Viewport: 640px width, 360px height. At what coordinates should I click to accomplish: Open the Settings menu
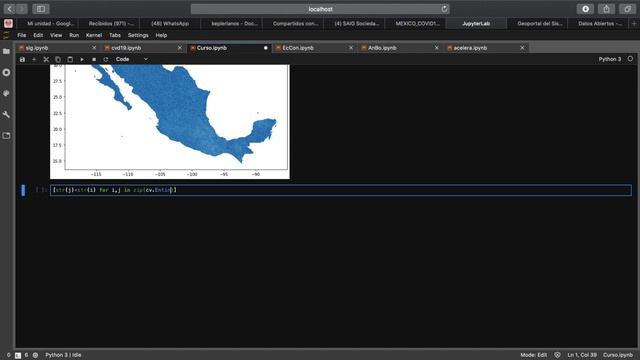click(x=138, y=36)
